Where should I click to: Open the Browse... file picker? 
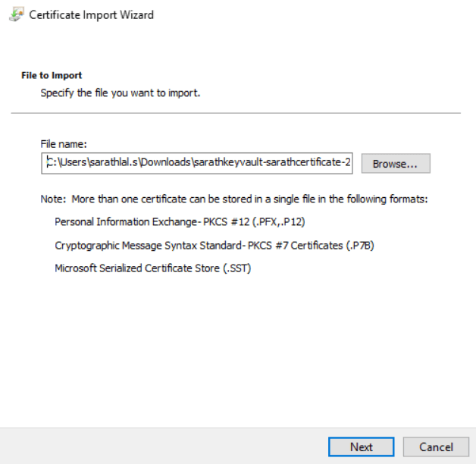coord(396,163)
